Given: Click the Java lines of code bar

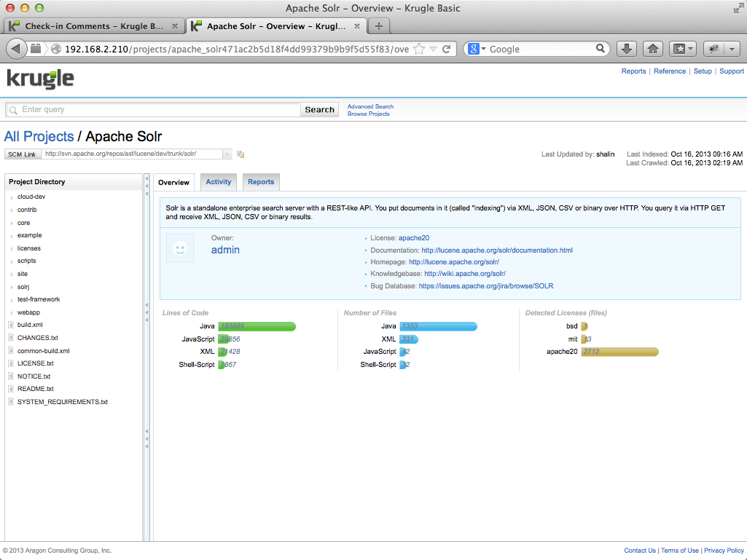Looking at the screenshot, I should pyautogui.click(x=257, y=326).
